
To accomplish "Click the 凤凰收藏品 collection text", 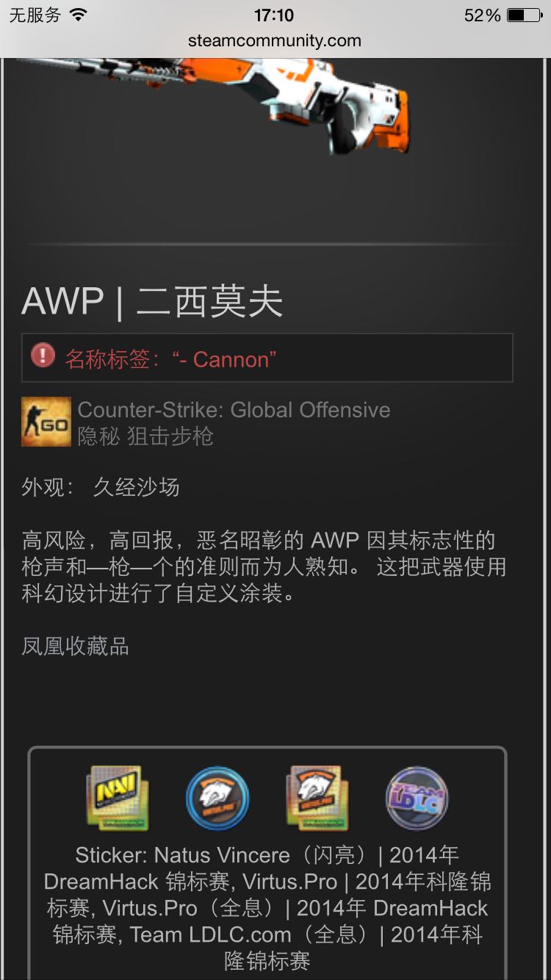I will 76,646.
